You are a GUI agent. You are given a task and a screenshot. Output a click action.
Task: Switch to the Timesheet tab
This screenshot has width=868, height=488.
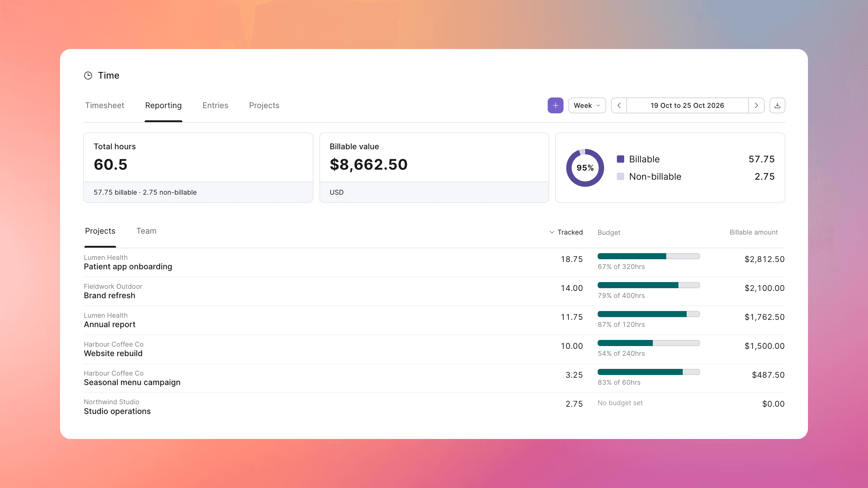[105, 105]
